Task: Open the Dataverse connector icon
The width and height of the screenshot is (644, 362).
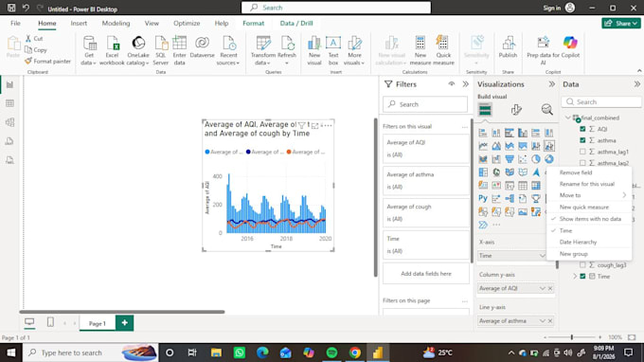Action: (x=202, y=43)
